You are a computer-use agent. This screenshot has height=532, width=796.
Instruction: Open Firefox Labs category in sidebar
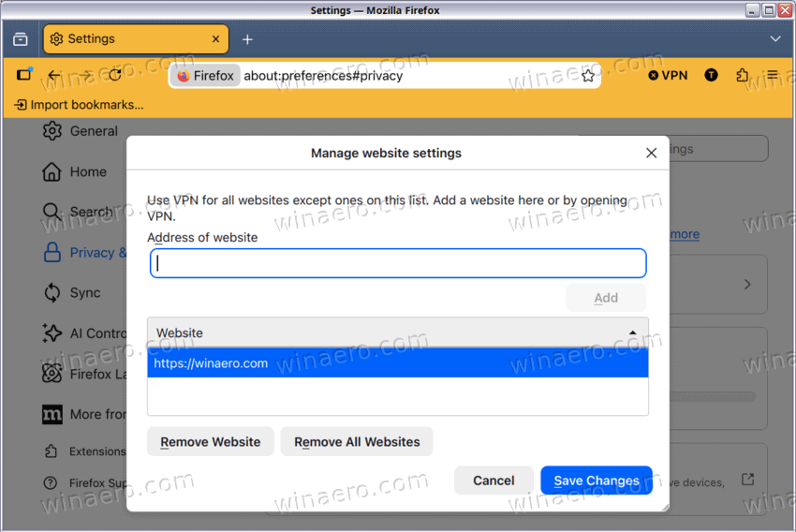point(84,374)
